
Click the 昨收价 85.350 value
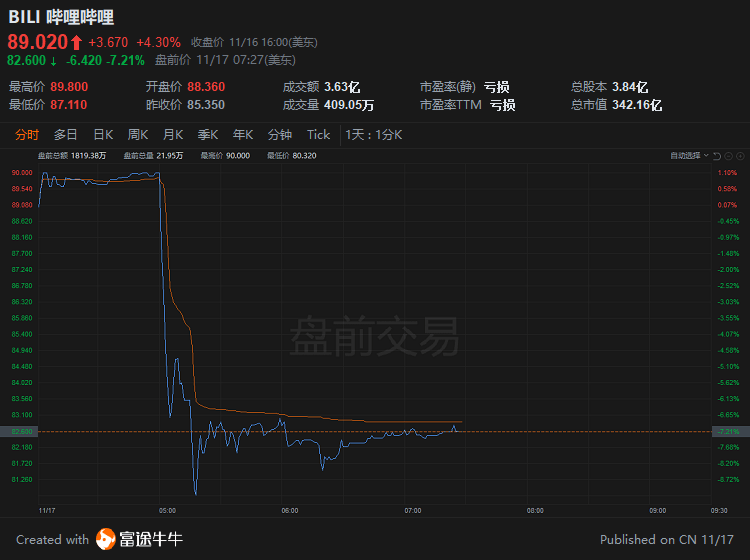[x=206, y=105]
